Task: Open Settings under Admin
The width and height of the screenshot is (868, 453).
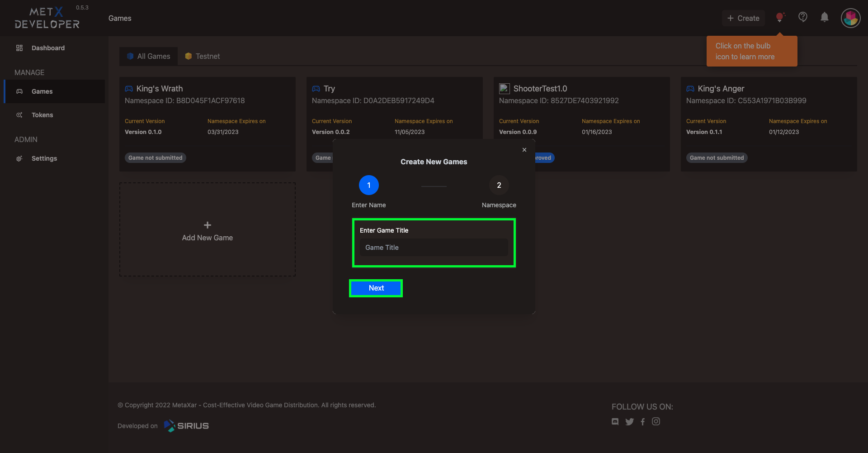Action: 54,158
